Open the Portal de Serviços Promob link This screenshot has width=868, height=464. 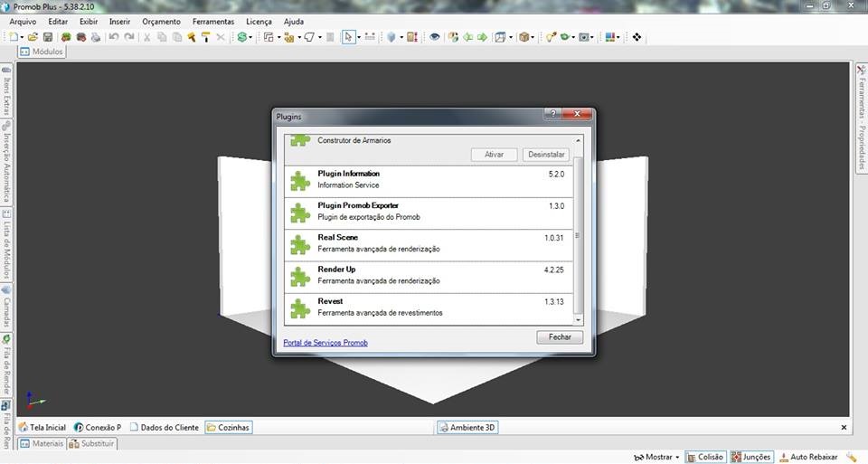pos(325,343)
